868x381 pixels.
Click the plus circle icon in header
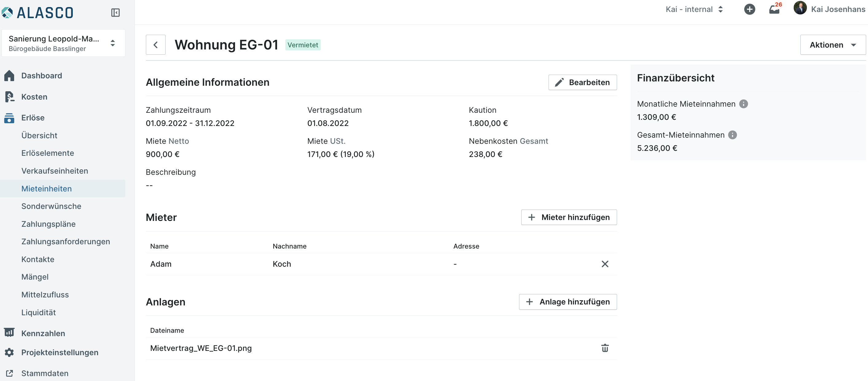[x=749, y=9]
